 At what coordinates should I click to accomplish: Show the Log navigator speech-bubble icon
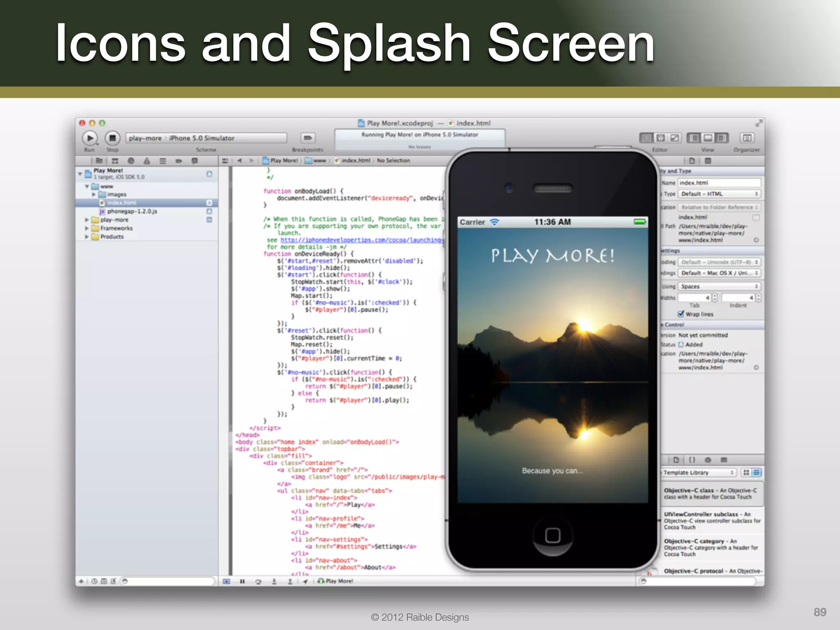195,161
